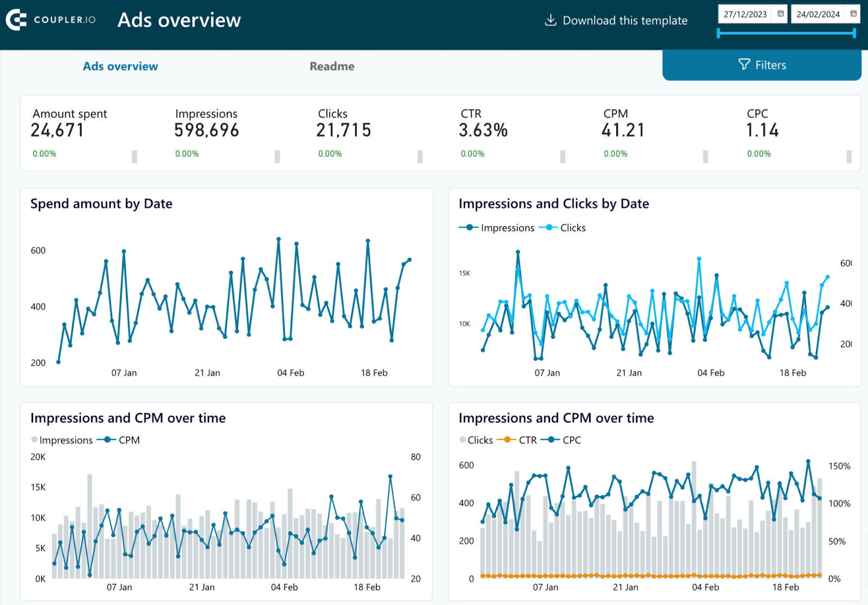Expand the CPC metric card

(x=848, y=156)
